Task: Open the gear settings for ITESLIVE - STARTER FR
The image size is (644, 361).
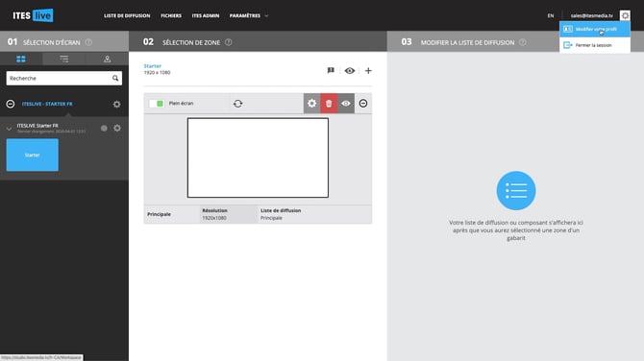Action: coord(117,105)
